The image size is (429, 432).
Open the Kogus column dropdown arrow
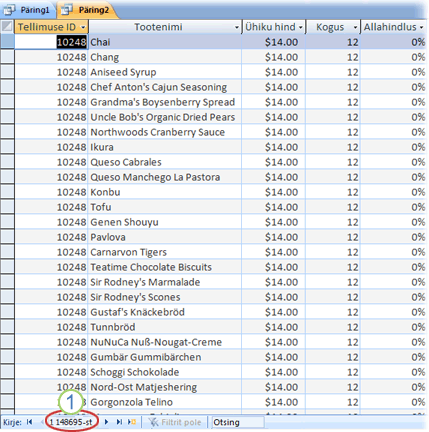[x=355, y=27]
